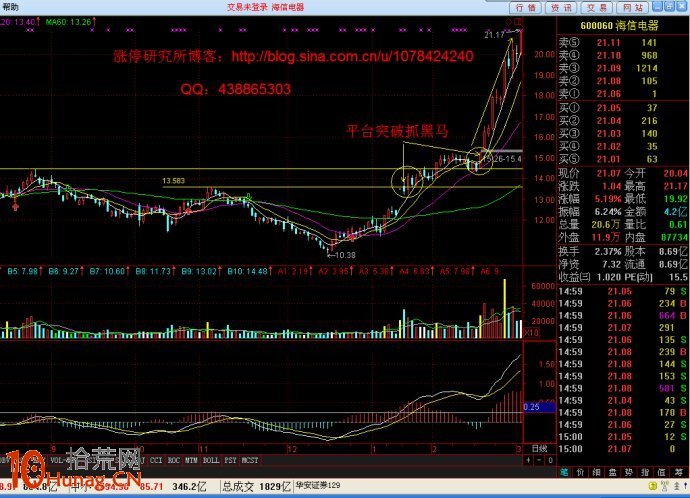
Task: Select the 势 trend tab in quote panel
Action: point(629,472)
